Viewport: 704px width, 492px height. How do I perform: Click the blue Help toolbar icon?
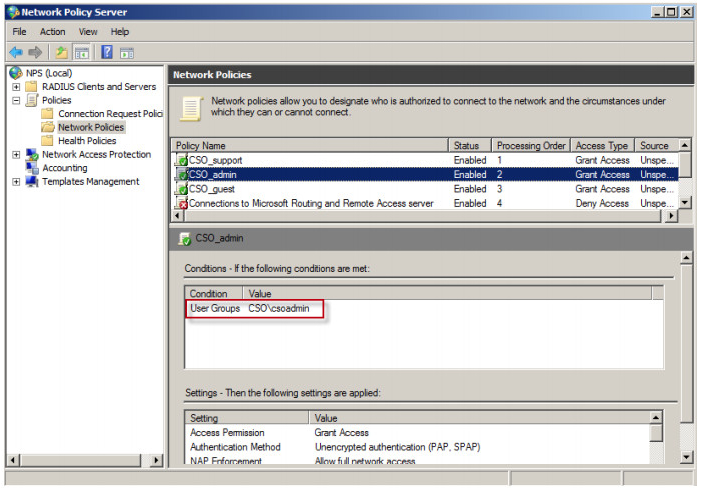pos(106,52)
